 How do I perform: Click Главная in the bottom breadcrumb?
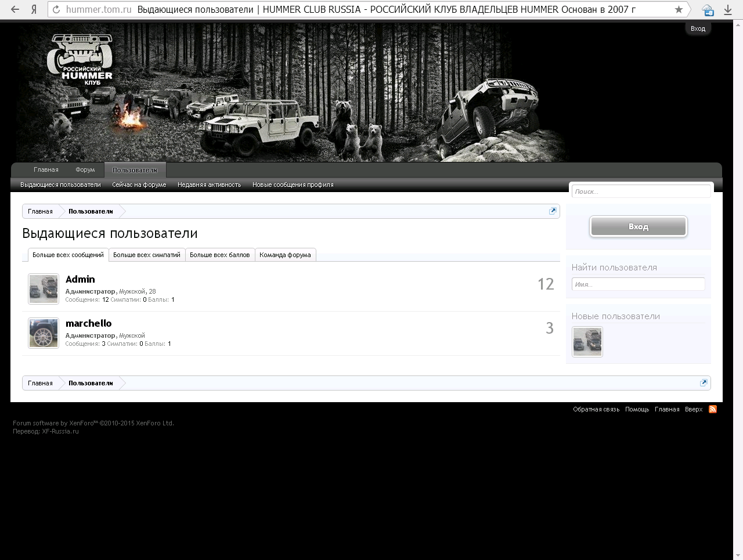(40, 383)
